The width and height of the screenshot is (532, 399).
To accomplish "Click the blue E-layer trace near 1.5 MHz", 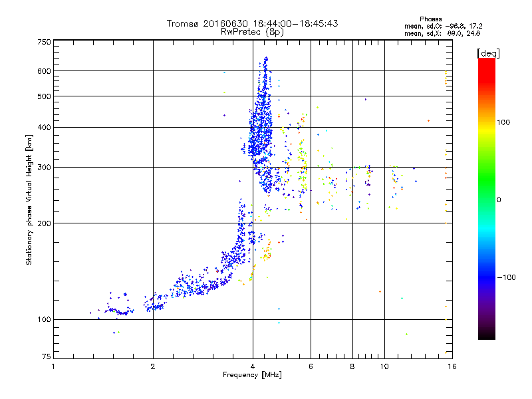I will click(x=119, y=311).
